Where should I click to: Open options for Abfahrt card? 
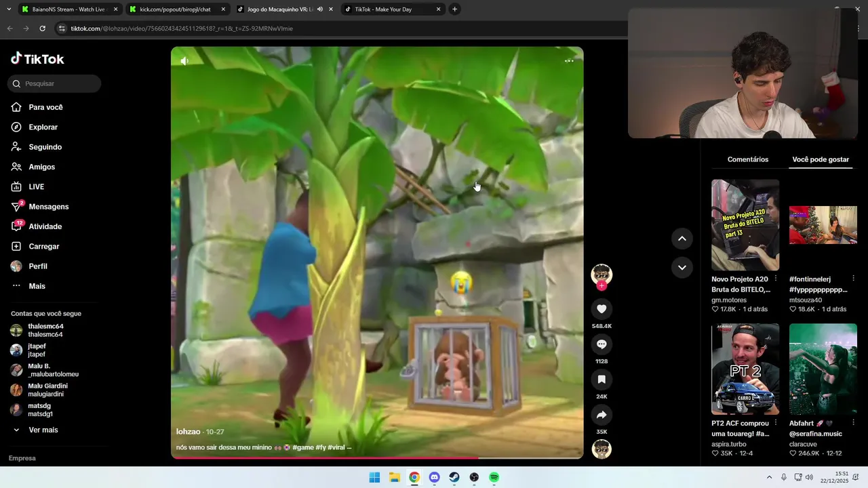[853, 423]
